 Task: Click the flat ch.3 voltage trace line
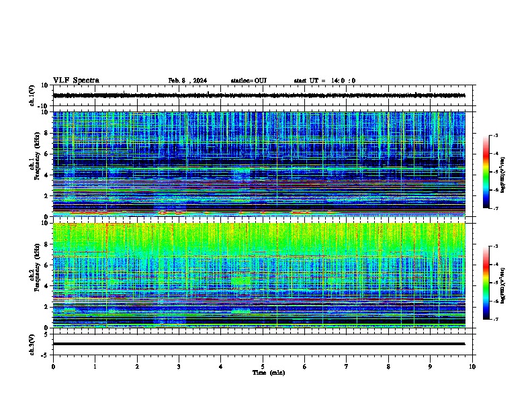coord(259,344)
